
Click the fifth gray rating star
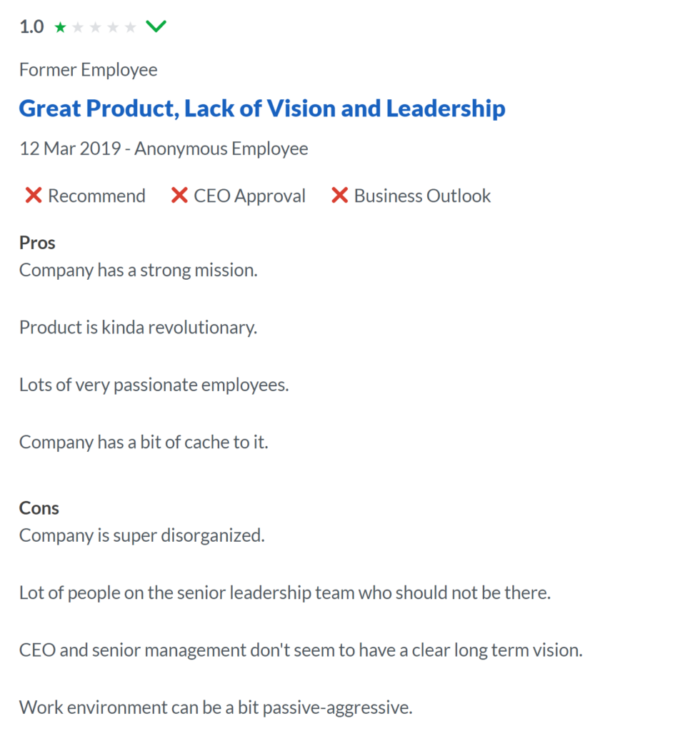coord(131,28)
